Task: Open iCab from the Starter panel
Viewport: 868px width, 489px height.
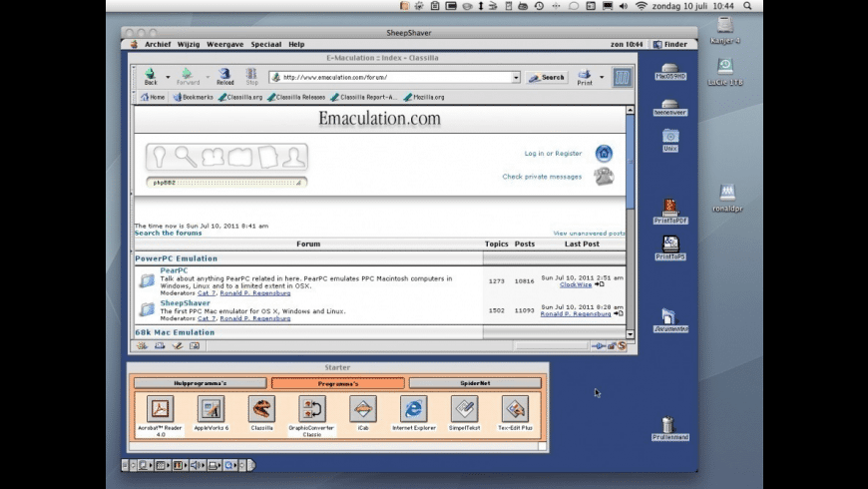Action: pos(363,408)
